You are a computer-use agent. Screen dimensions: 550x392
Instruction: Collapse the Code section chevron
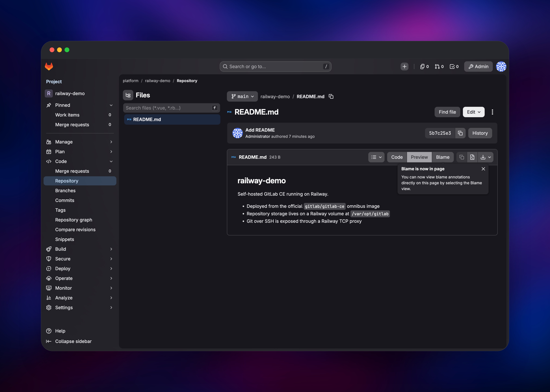[x=111, y=161]
